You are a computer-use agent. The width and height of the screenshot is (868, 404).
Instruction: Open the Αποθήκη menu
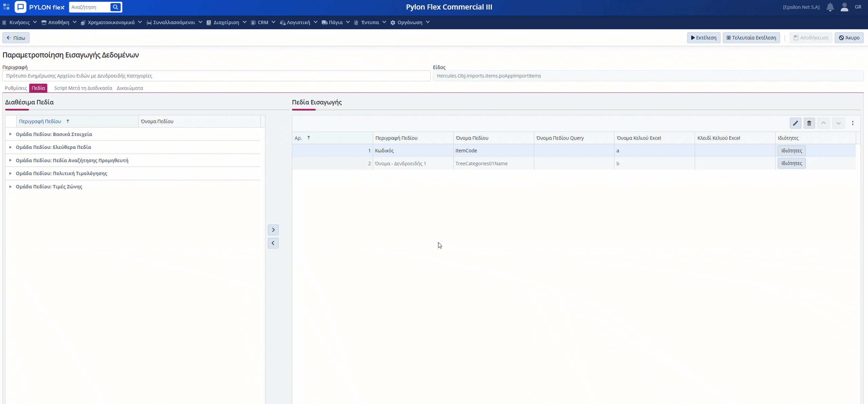click(x=59, y=22)
